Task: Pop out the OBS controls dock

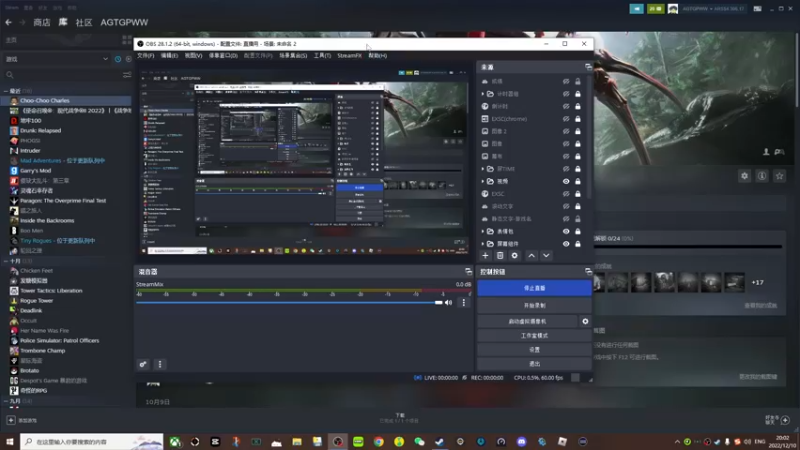Action: (588, 271)
